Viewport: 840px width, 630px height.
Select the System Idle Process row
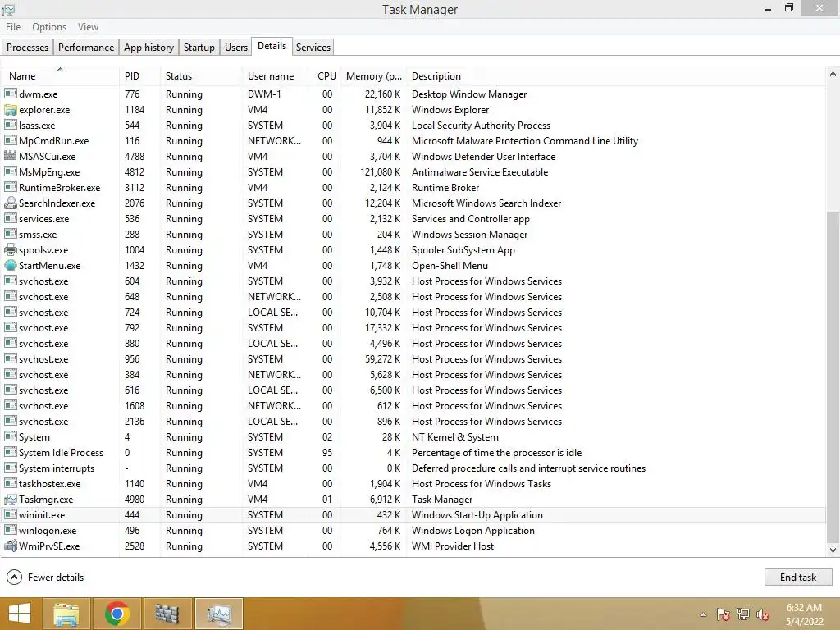(413, 453)
